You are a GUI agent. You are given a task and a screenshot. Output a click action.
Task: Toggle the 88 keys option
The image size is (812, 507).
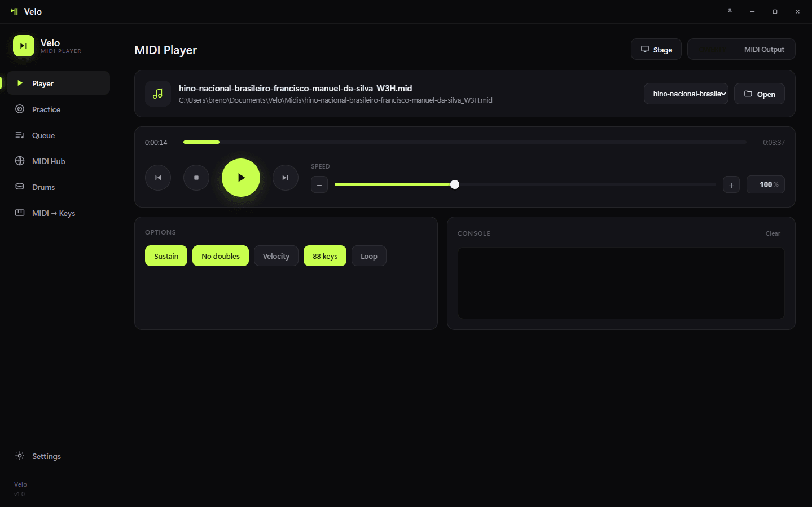[325, 256]
